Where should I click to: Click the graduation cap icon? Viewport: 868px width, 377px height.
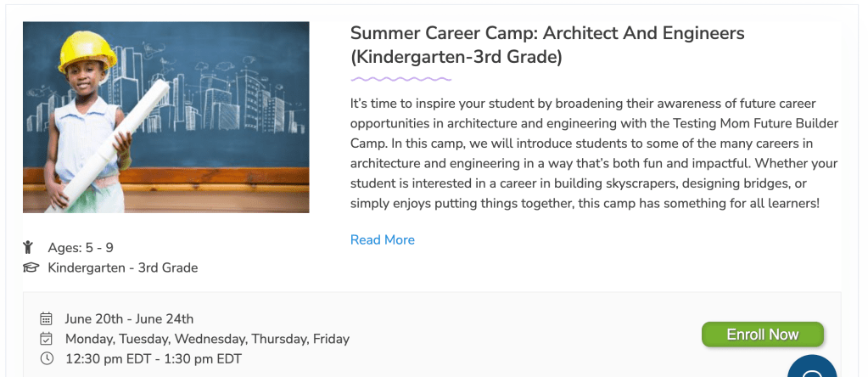pyautogui.click(x=31, y=267)
